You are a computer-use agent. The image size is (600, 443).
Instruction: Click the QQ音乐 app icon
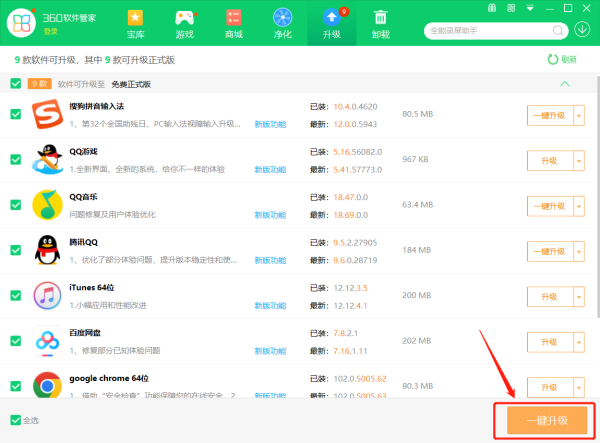point(47,205)
